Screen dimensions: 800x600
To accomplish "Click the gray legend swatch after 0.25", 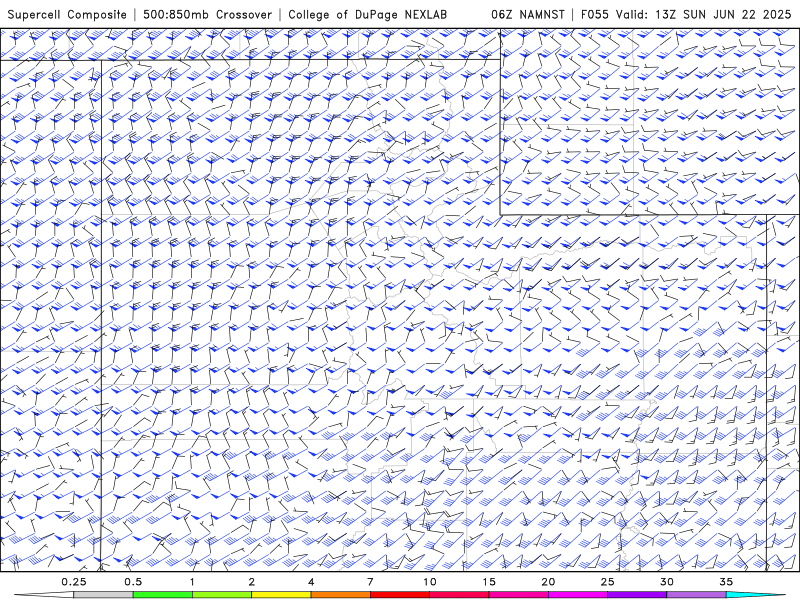I will coord(103,595).
